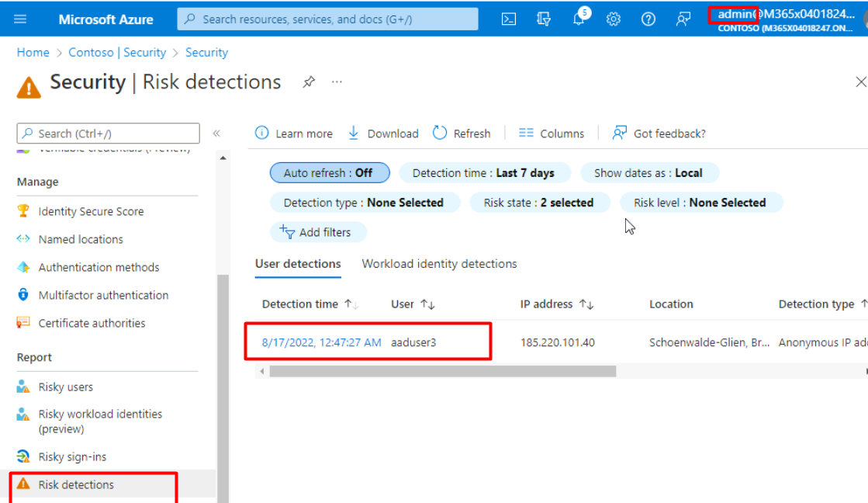Open detection 8/17/2022, 12:47:27 AM
Screen dimensions: 868x503
click(322, 342)
